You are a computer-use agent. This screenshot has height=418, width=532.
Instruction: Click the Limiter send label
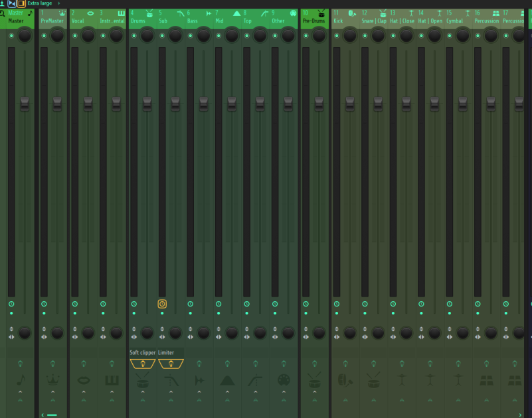pos(166,352)
